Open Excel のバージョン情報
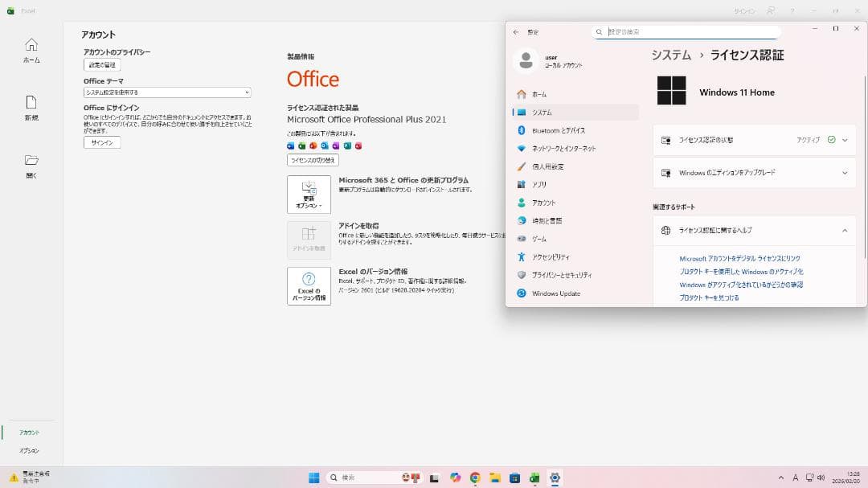 tap(308, 285)
